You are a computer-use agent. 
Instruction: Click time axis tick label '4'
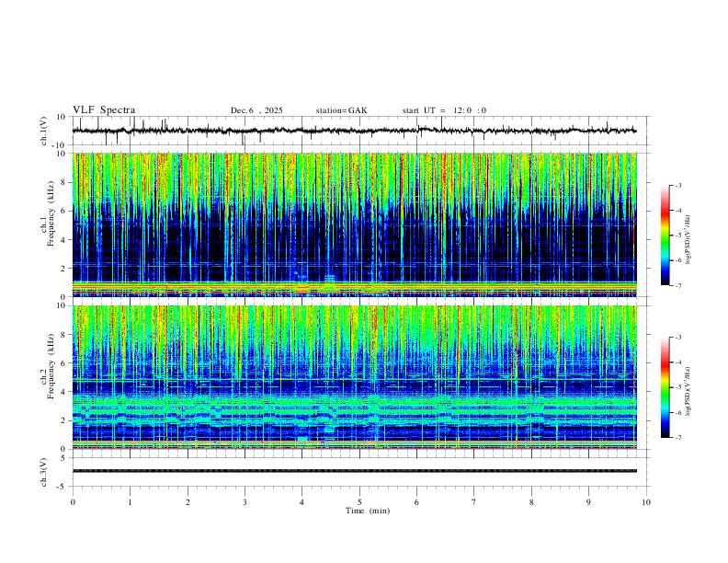(x=301, y=502)
